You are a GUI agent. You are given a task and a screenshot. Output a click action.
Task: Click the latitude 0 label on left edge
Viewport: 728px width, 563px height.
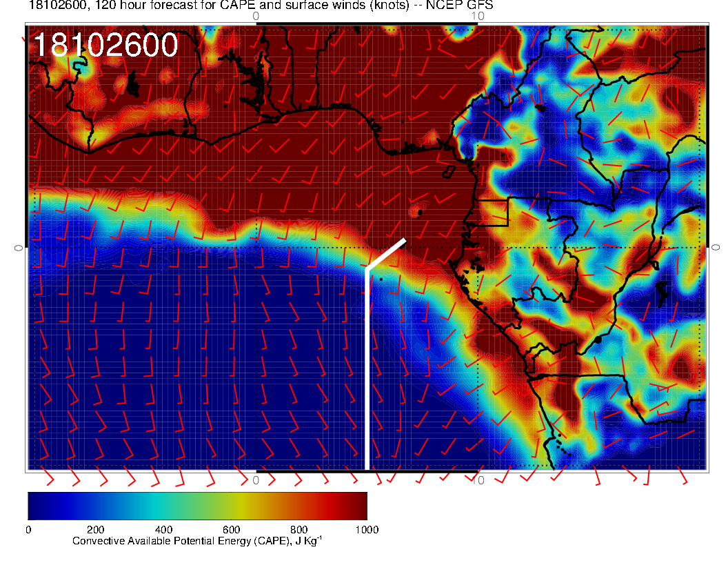(x=19, y=247)
